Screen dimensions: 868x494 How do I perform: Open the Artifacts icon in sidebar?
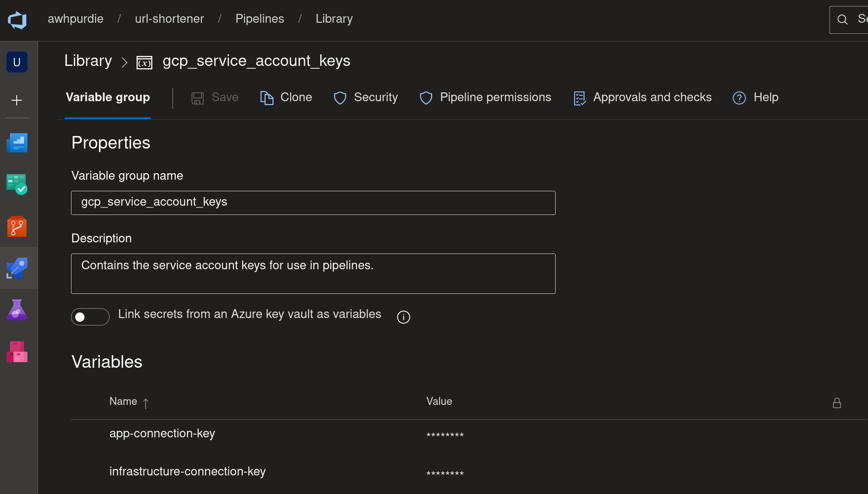[17, 352]
